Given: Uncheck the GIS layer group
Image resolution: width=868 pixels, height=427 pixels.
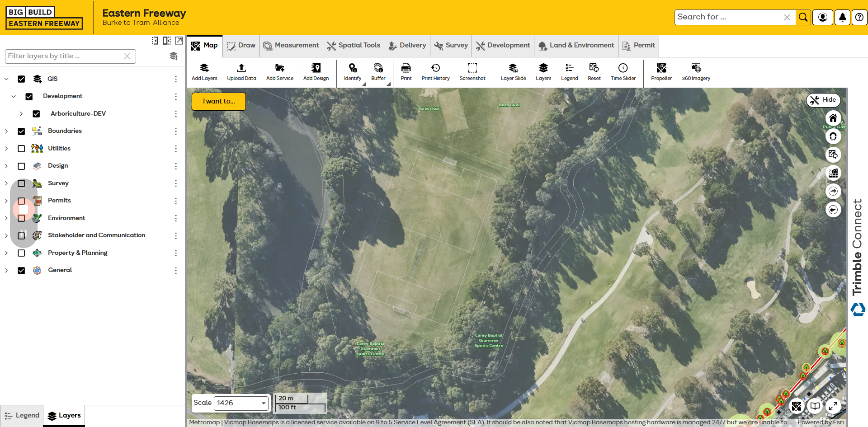Looking at the screenshot, I should click(21, 79).
